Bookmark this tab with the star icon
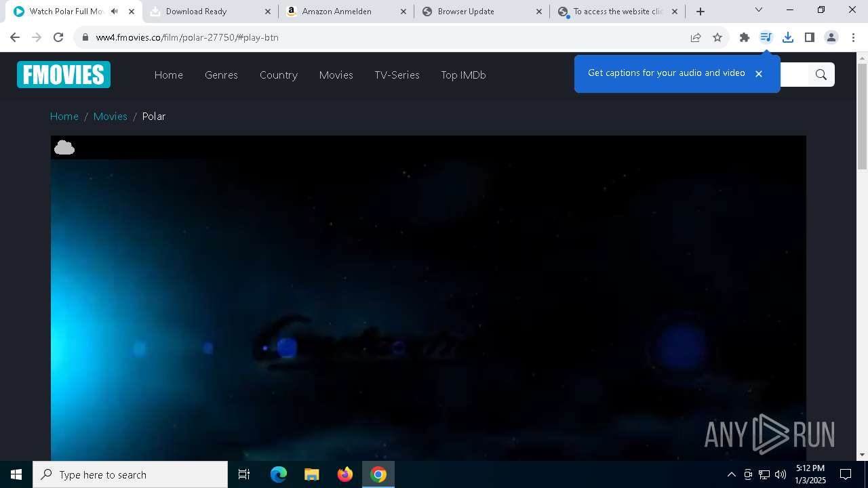Screen dimensions: 868x488 click(717, 37)
